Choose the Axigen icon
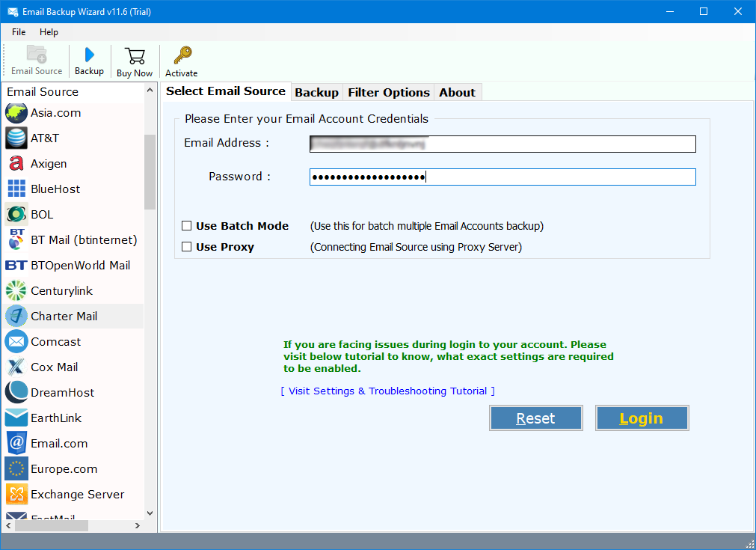The height and width of the screenshot is (550, 756). (x=16, y=164)
